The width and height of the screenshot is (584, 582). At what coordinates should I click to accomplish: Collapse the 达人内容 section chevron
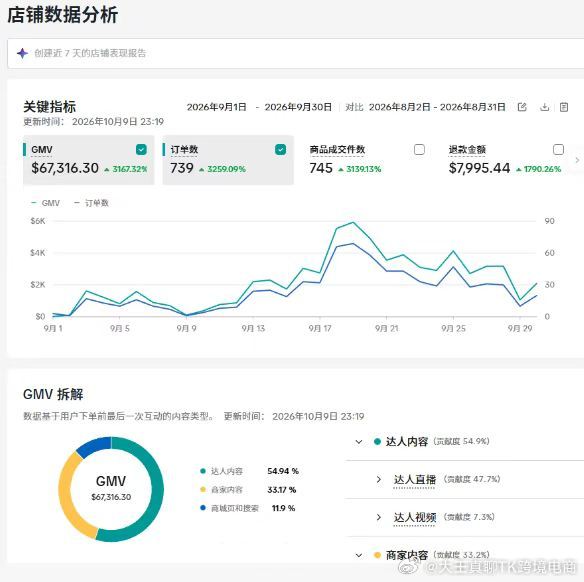point(359,442)
